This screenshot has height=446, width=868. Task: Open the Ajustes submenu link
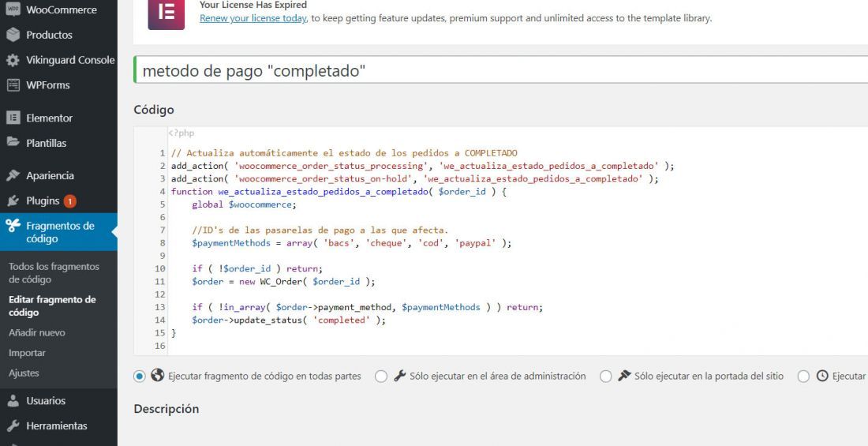coord(24,373)
